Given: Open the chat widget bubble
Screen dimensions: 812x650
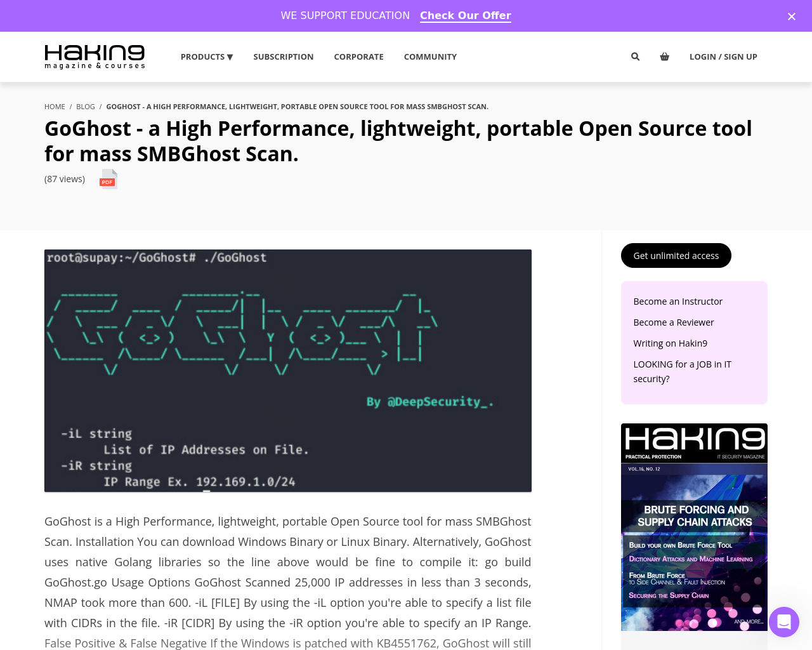Looking at the screenshot, I should 784,621.
